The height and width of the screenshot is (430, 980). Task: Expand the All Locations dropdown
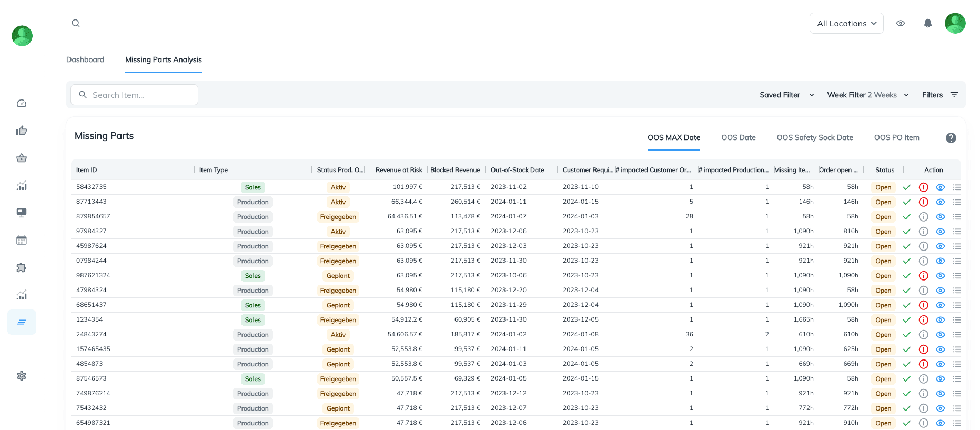click(x=846, y=23)
